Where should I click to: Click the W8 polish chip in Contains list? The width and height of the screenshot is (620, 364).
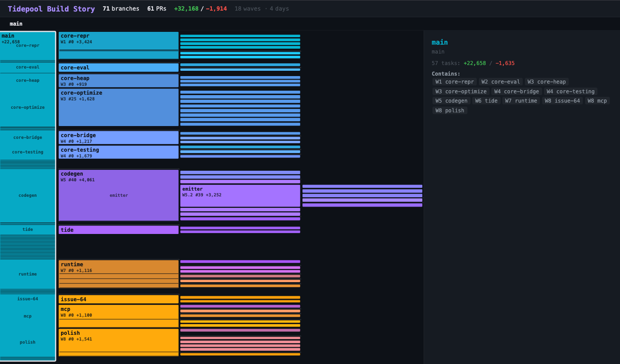pyautogui.click(x=449, y=110)
